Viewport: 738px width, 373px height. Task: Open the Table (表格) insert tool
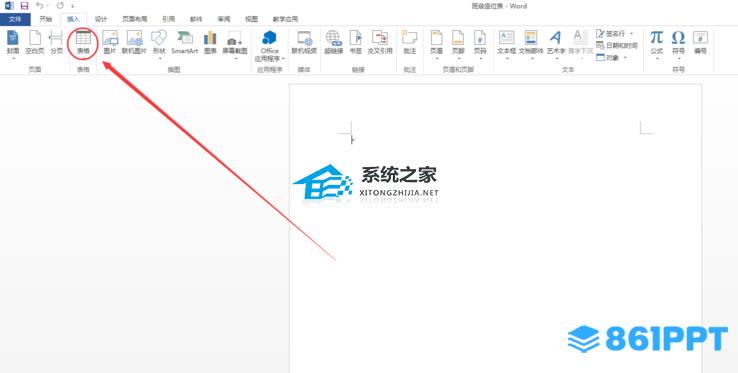[83, 43]
